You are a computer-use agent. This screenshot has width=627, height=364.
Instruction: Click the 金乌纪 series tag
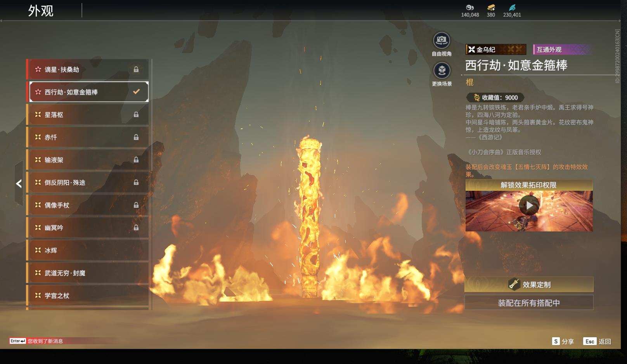click(496, 49)
